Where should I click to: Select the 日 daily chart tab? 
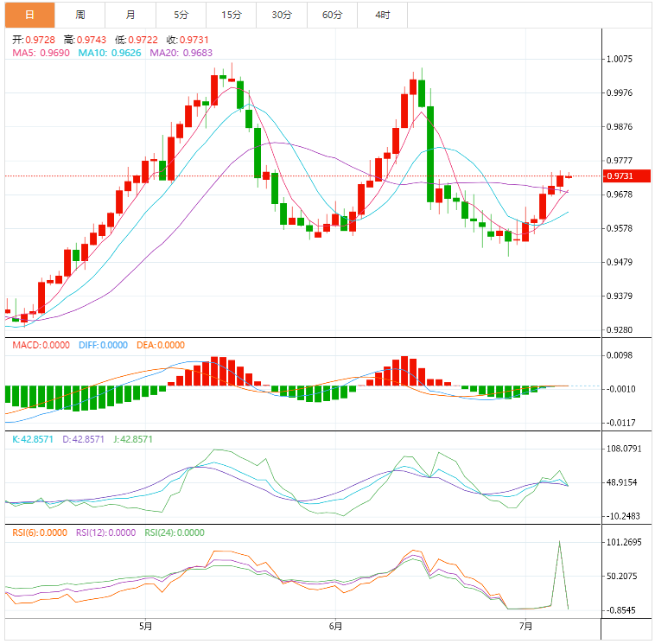pyautogui.click(x=29, y=15)
